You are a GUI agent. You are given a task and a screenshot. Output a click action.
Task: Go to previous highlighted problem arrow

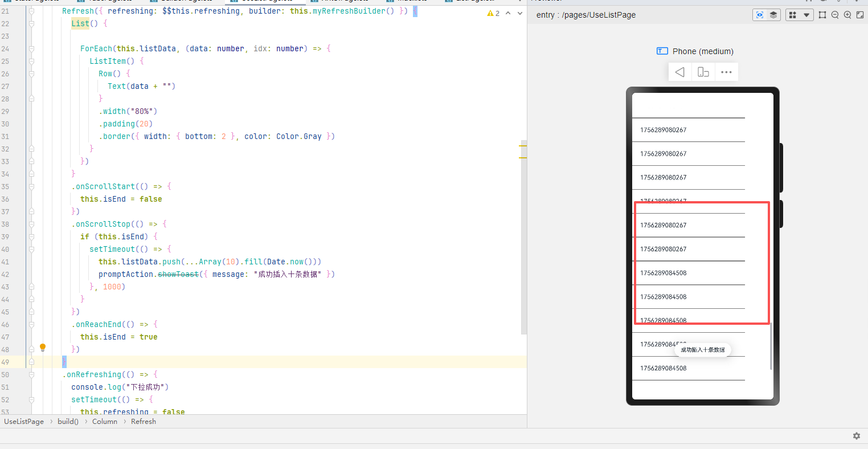(x=508, y=13)
